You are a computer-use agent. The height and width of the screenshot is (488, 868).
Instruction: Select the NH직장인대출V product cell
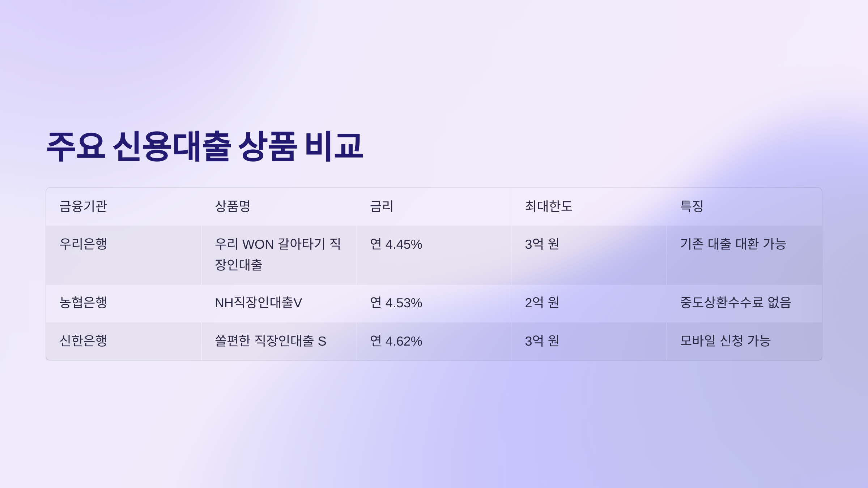click(258, 303)
